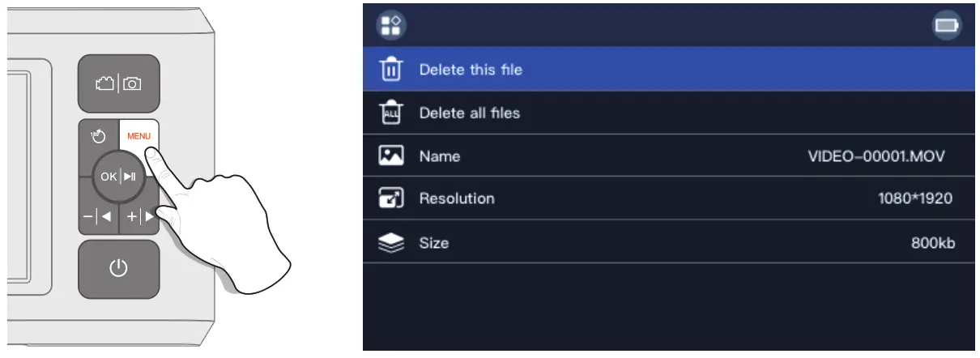Select the MENU button on the device

coord(138,135)
